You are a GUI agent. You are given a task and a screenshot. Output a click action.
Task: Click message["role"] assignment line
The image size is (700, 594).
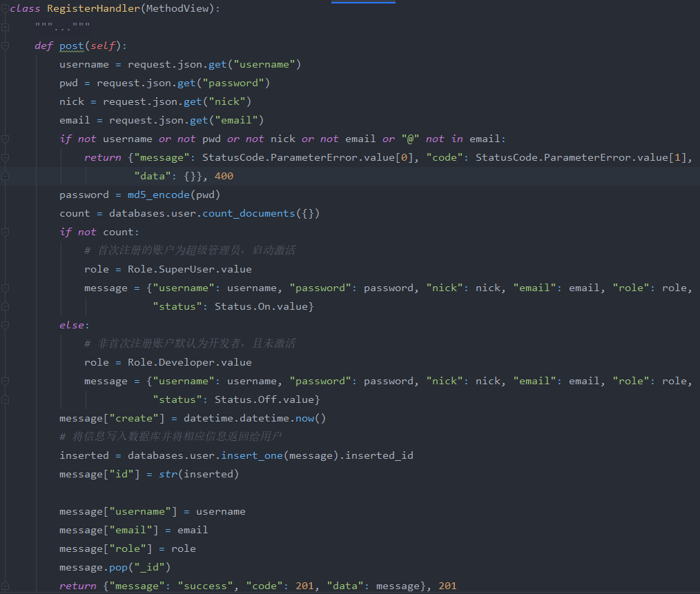[128, 549]
